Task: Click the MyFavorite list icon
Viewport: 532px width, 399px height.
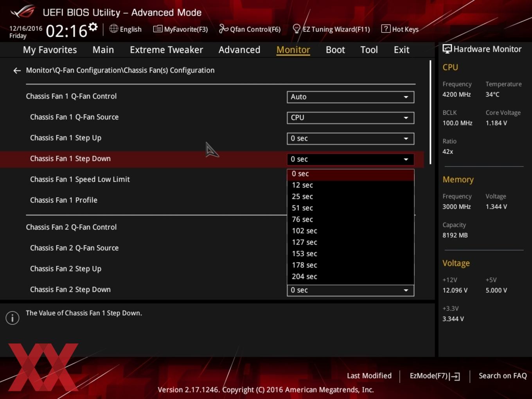Action: 158,29
